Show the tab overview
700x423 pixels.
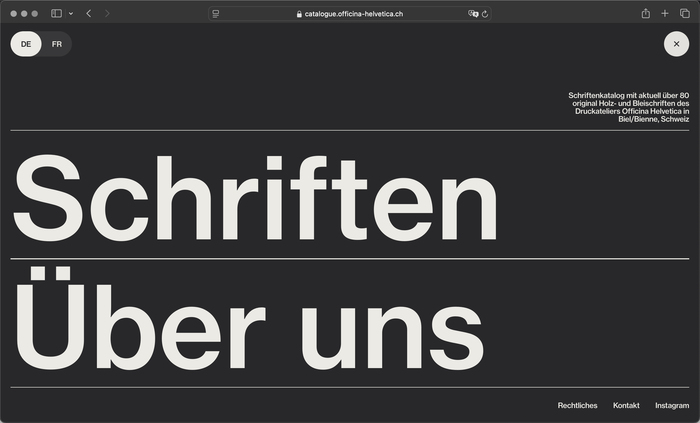click(684, 14)
